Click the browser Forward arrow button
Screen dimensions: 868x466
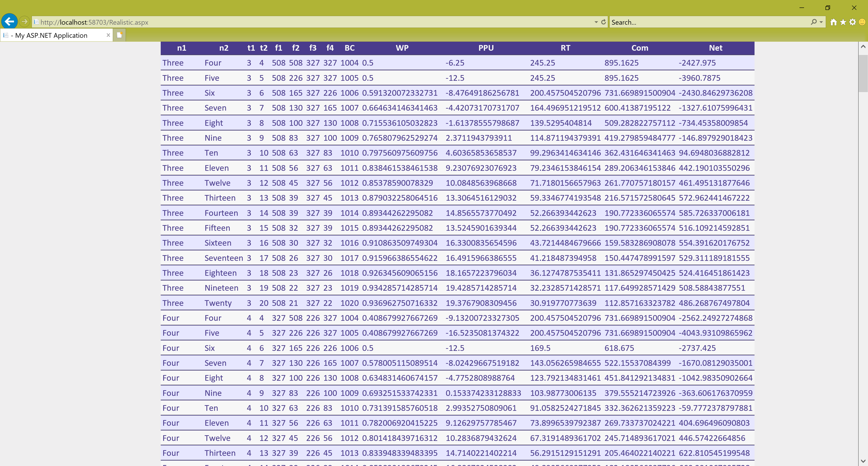pos(24,21)
